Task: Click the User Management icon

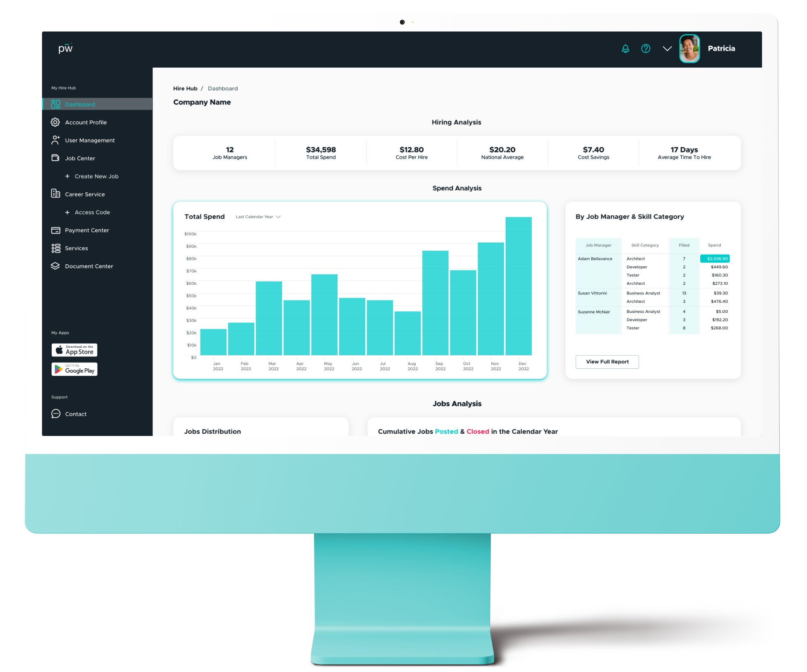Action: point(54,141)
